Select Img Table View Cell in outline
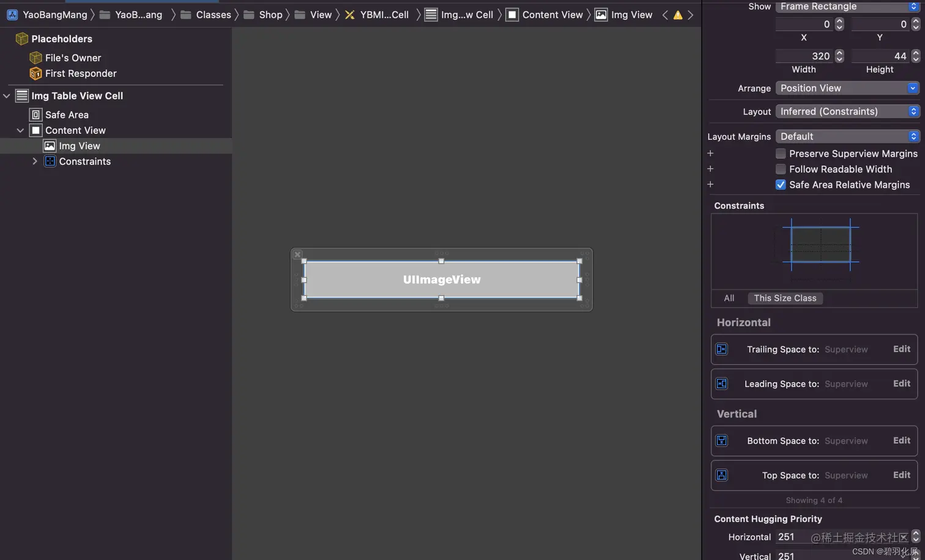Image resolution: width=925 pixels, height=560 pixels. [77, 96]
